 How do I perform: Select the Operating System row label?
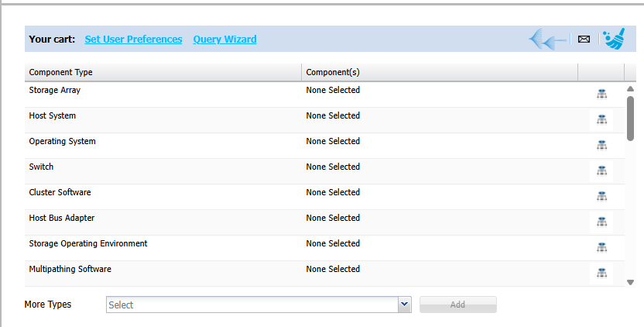click(x=62, y=141)
